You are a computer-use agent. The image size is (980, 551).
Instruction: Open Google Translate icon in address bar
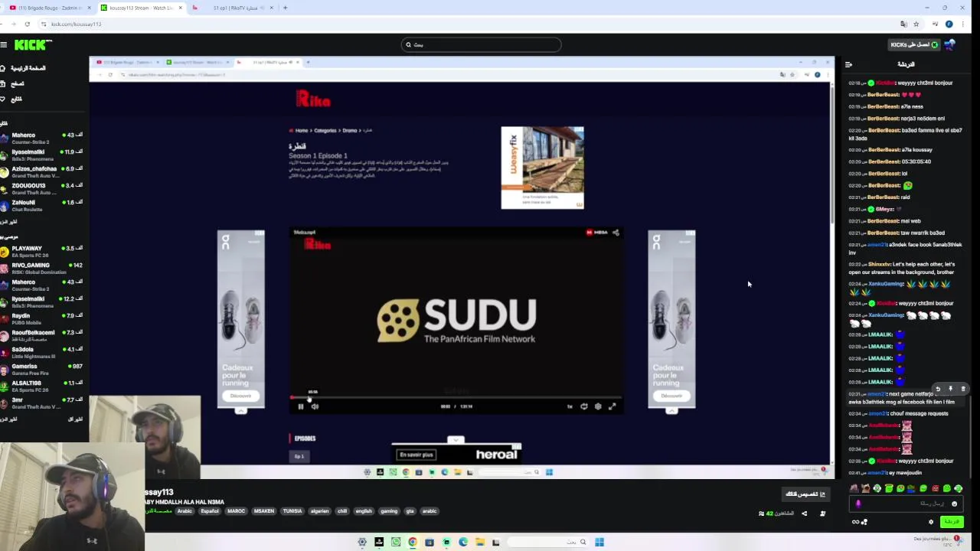903,24
